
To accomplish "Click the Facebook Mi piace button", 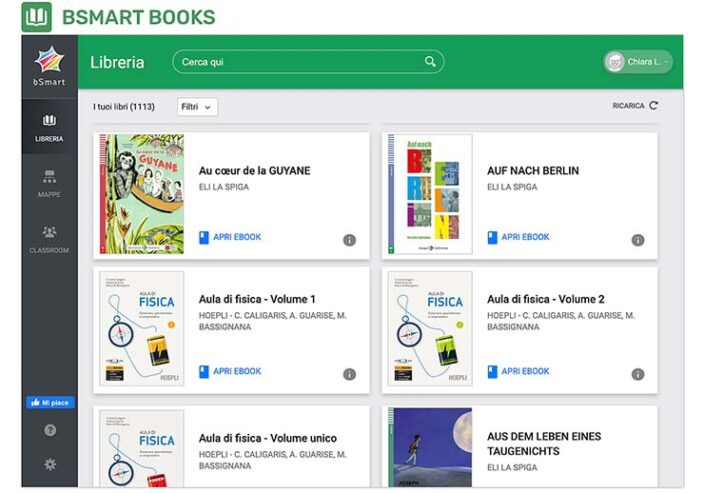I will 50,402.
